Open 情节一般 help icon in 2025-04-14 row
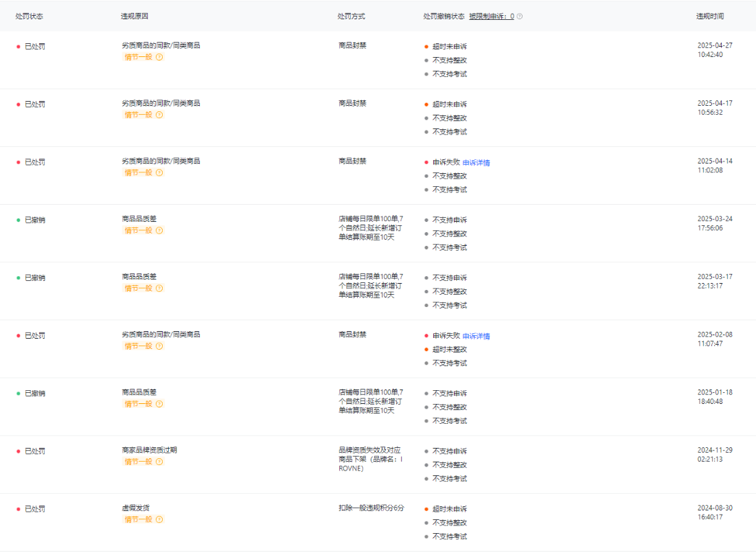 point(159,172)
